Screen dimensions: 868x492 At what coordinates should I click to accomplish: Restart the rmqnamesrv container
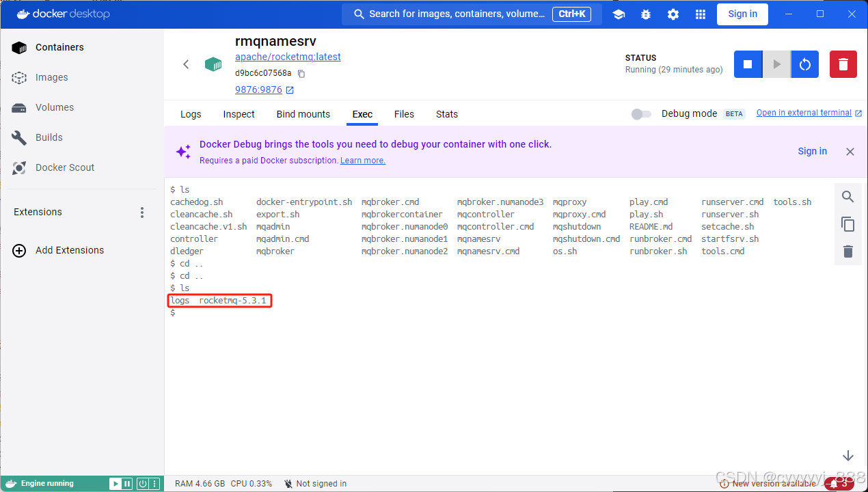pyautogui.click(x=804, y=64)
